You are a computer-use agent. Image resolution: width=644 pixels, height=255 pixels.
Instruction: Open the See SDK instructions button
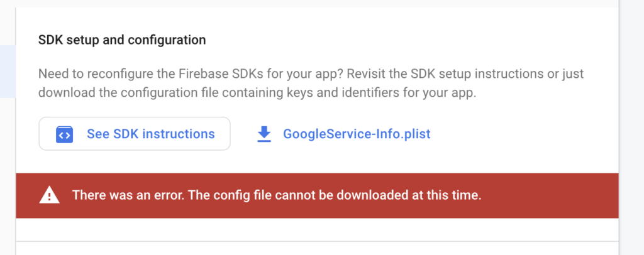pyautogui.click(x=135, y=134)
